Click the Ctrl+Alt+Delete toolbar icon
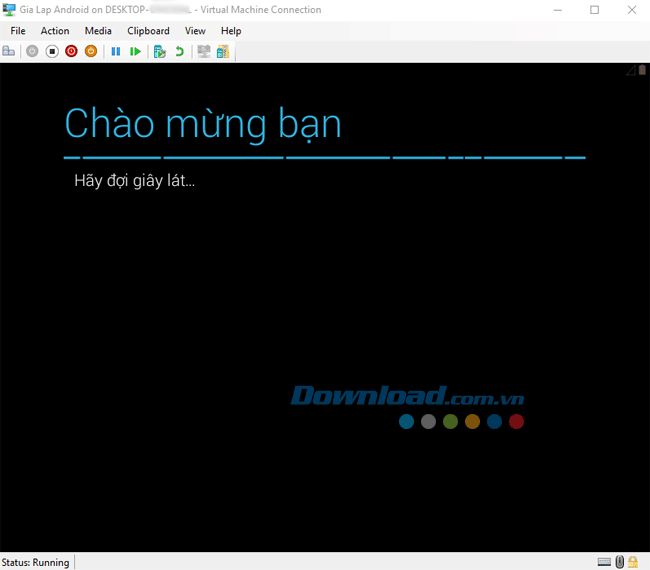Viewport: 650px width, 570px height. coord(9,51)
